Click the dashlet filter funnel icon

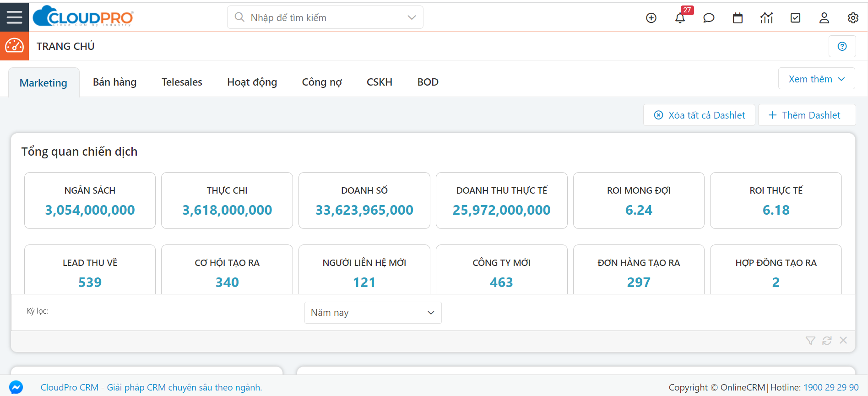pyautogui.click(x=810, y=341)
